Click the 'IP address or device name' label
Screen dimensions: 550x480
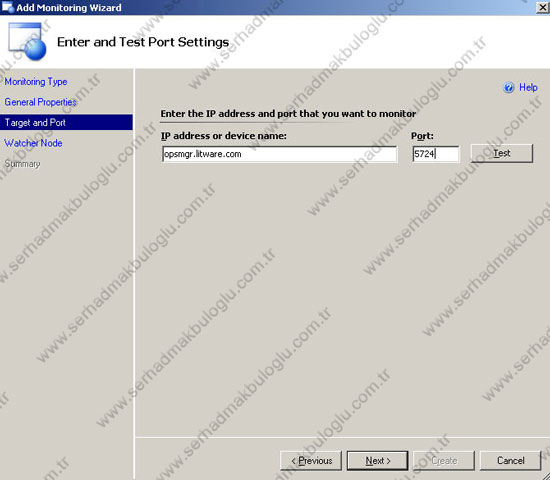click(x=223, y=136)
